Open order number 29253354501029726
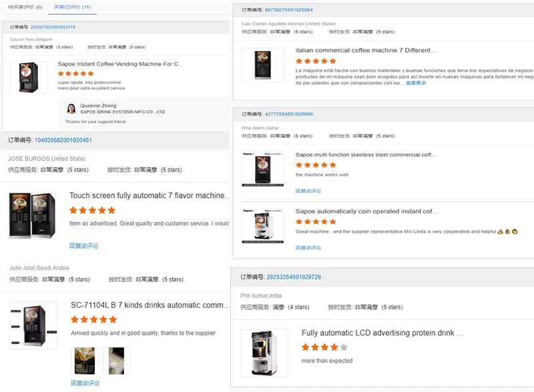Screen dimensions: 534x392 (294, 277)
